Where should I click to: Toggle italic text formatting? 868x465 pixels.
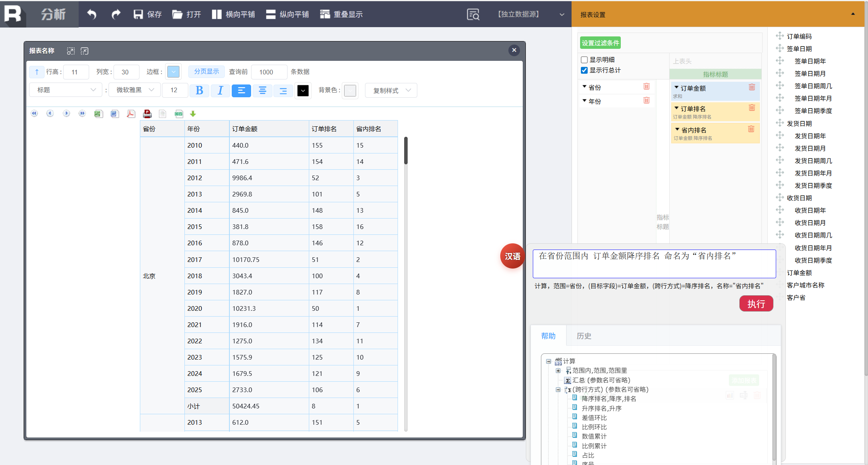220,90
